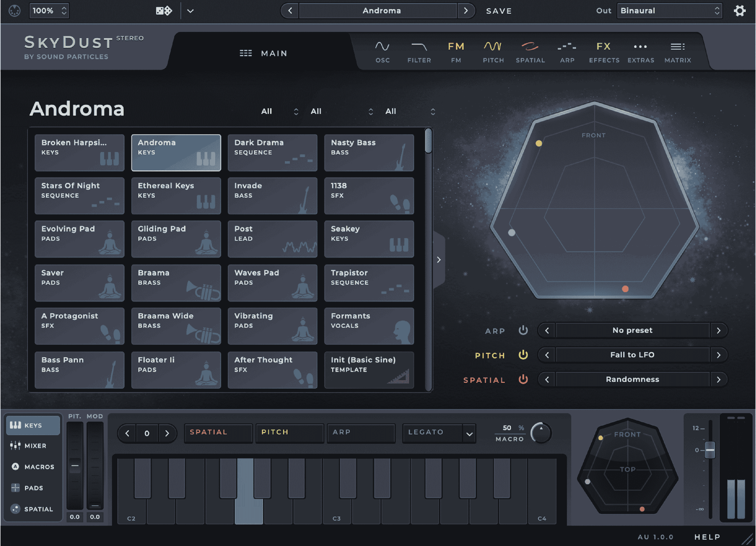Click the SAVE button
Viewport: 756px width, 546px height.
499,11
